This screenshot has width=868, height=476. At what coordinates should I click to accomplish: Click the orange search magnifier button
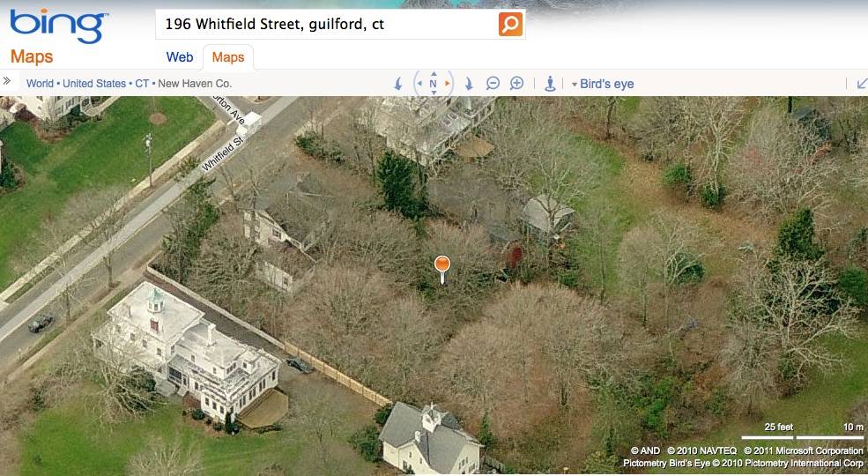tap(510, 25)
